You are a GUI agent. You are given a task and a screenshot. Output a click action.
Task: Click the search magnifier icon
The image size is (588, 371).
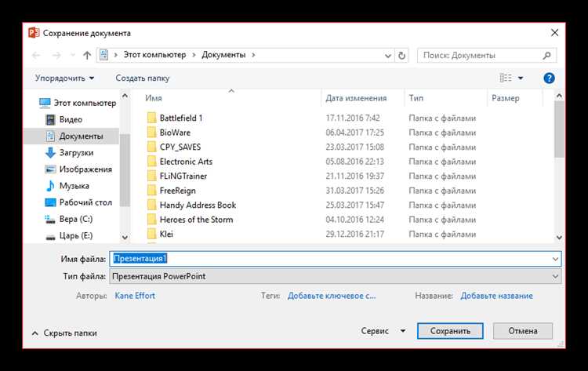(546, 56)
